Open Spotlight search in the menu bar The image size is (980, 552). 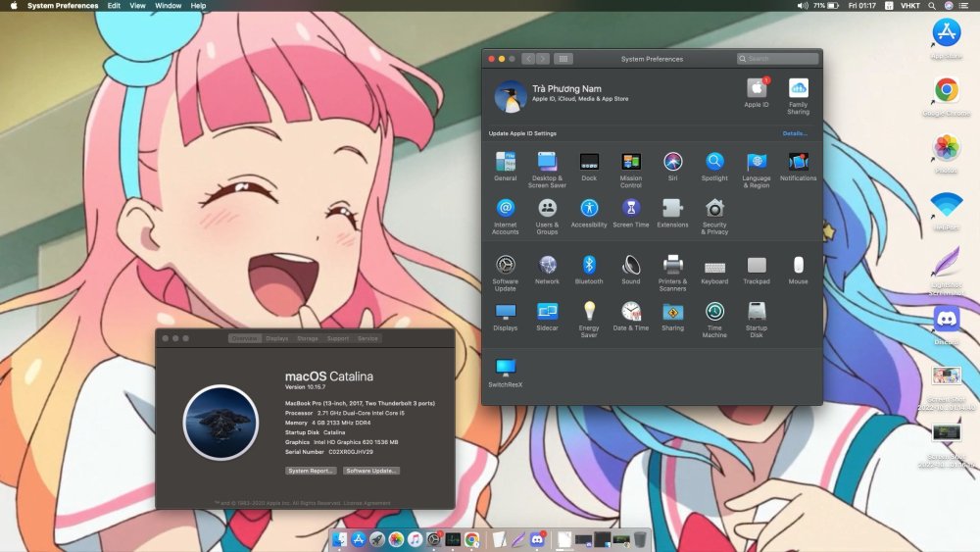[x=932, y=6]
